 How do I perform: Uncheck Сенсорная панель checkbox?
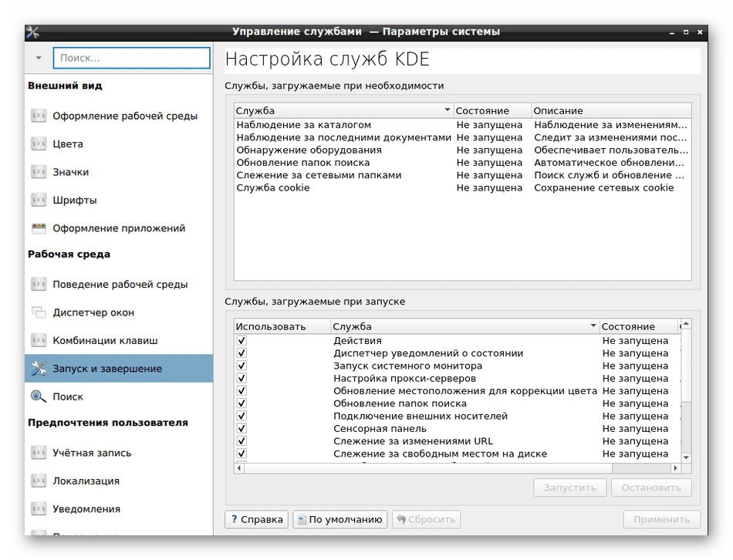[242, 428]
